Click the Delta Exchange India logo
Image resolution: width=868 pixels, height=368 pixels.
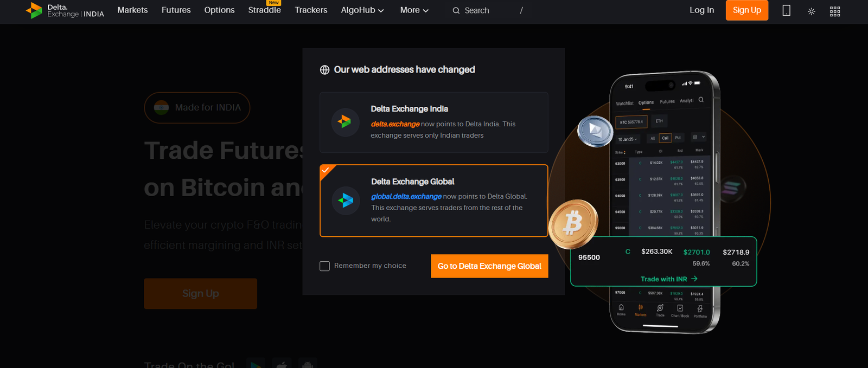coord(65,10)
